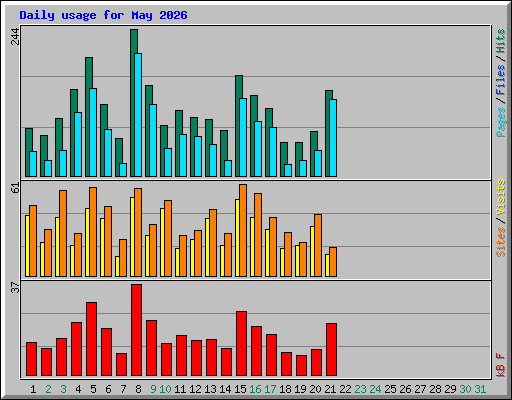Viewport: 512px width, 400px height.
Task: Select day 1 on the x-axis
Action: coord(33,389)
